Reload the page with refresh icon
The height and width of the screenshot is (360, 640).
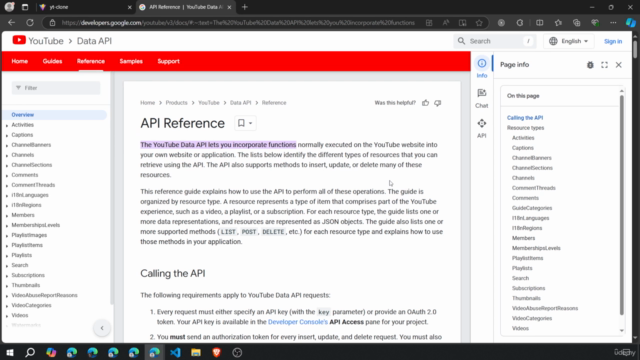30,23
